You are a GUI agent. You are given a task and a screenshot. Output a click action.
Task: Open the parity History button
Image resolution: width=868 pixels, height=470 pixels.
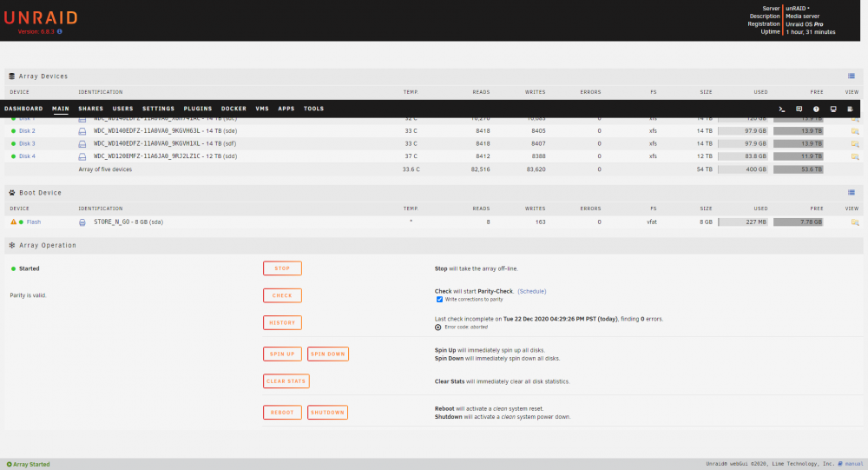[x=282, y=322]
